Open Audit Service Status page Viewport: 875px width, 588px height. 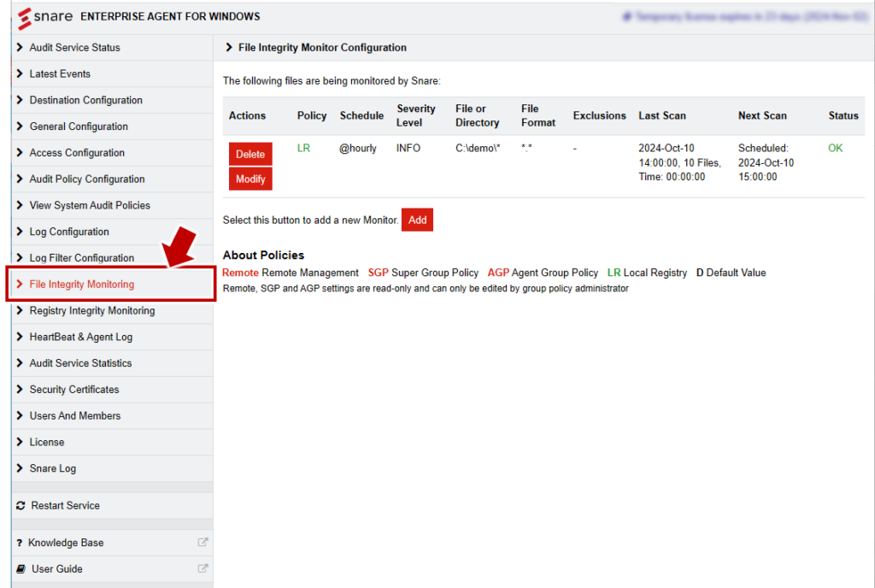[x=112, y=47]
